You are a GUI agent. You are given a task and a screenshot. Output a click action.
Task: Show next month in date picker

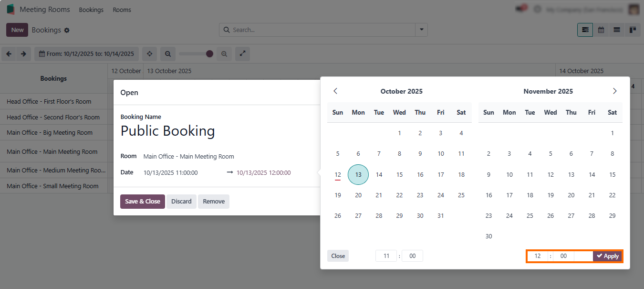coord(614,91)
